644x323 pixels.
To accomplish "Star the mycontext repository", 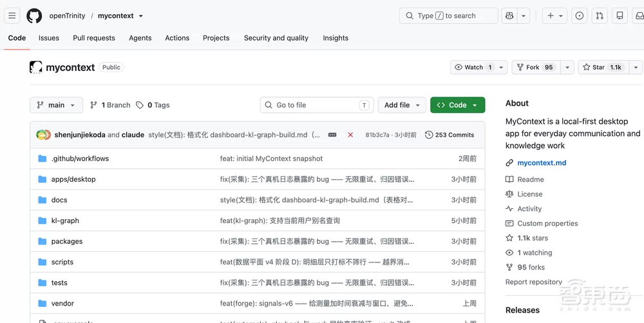I will point(603,68).
